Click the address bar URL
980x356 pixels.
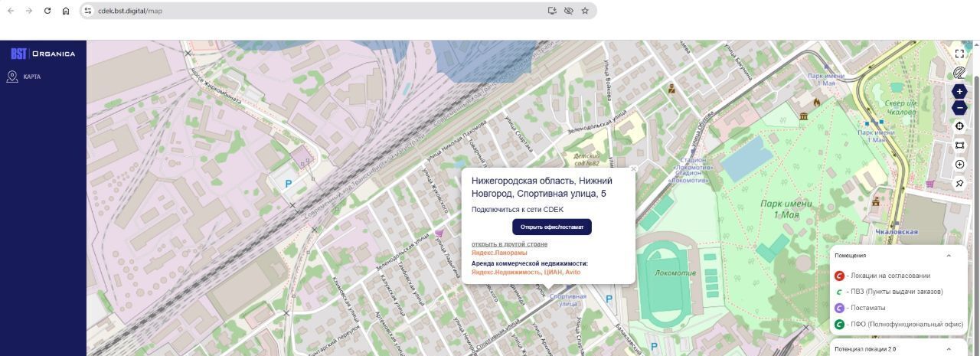point(130,11)
